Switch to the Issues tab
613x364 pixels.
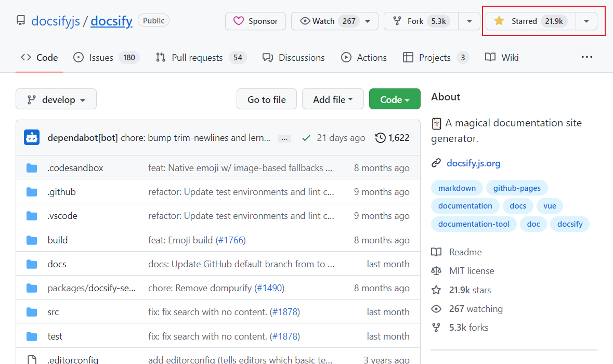click(x=107, y=58)
